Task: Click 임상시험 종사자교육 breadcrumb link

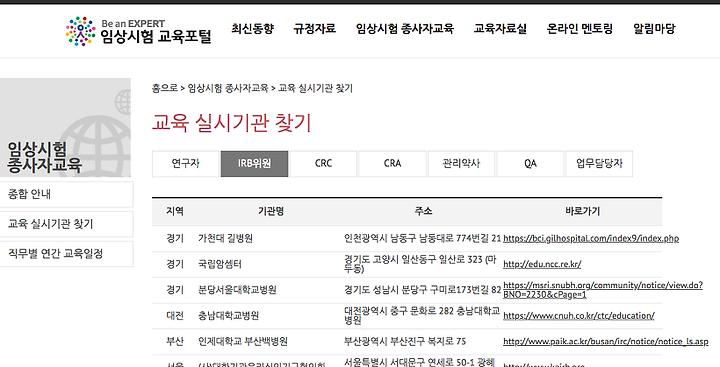Action: (228, 88)
